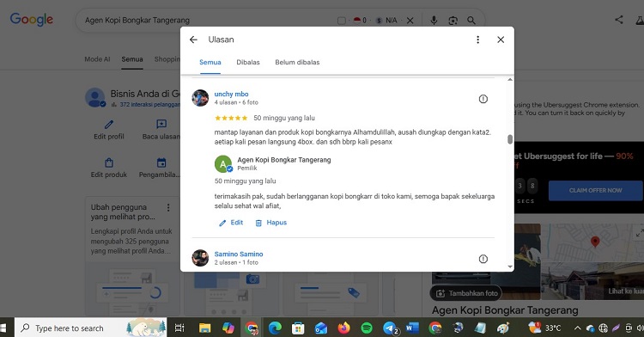Switch to the Belum dibalas tab

pyautogui.click(x=297, y=63)
